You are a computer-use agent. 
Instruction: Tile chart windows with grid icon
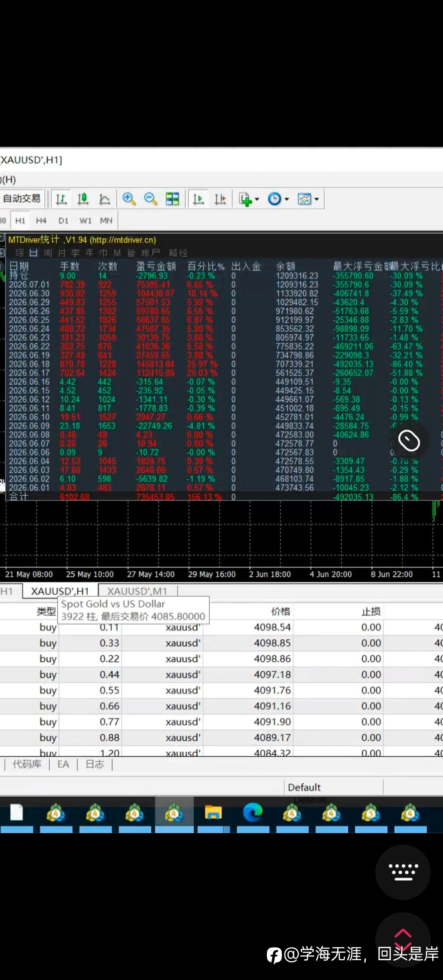[172, 199]
